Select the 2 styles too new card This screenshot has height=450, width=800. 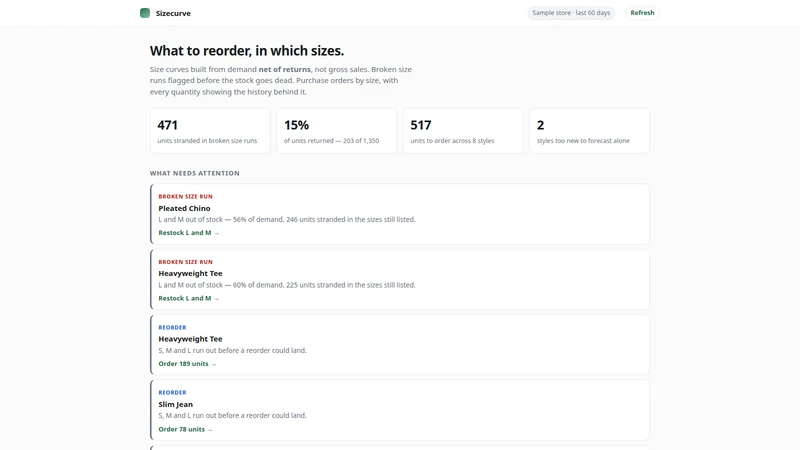[x=589, y=131]
